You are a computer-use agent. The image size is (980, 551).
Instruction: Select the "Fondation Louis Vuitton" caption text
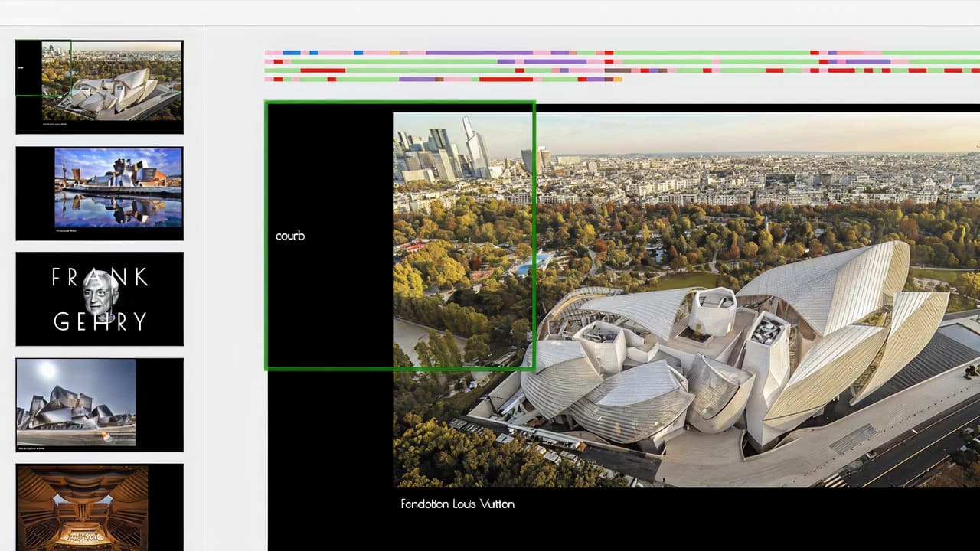point(457,504)
